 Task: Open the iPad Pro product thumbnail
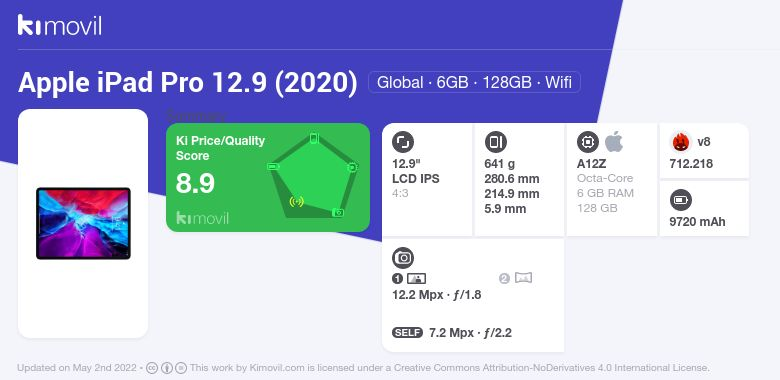(83, 223)
